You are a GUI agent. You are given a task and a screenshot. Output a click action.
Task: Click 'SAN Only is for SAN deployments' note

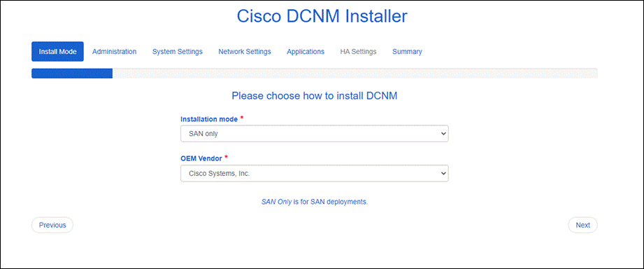(315, 202)
